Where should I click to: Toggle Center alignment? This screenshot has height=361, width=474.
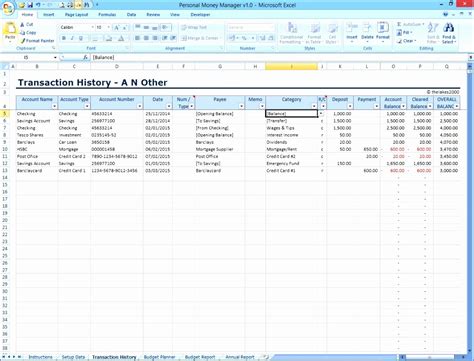(x=146, y=38)
